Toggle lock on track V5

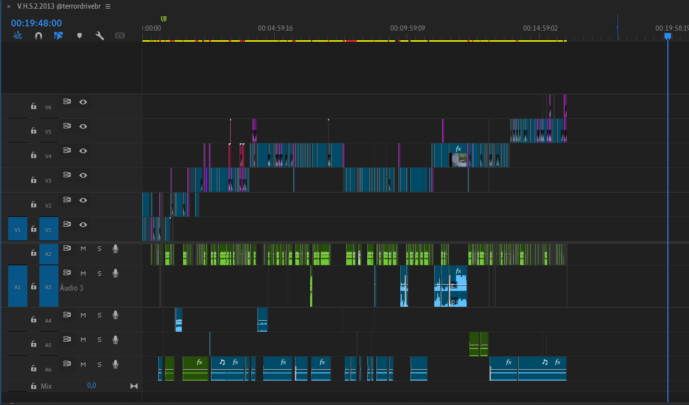pyautogui.click(x=33, y=131)
